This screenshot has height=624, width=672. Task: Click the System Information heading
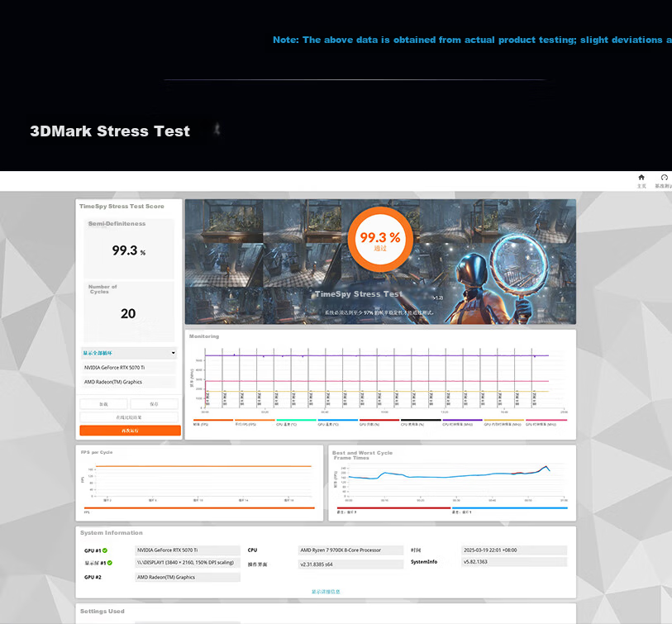[x=112, y=533]
